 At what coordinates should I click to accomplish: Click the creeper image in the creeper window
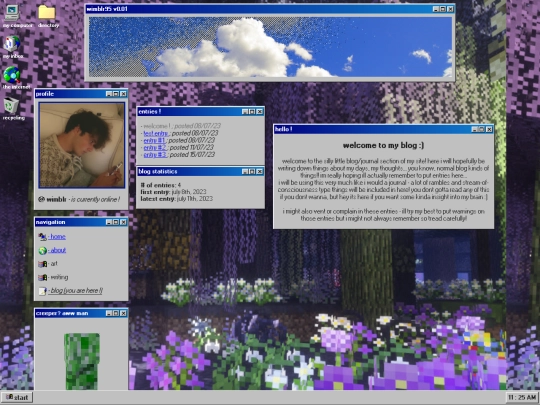(x=82, y=361)
